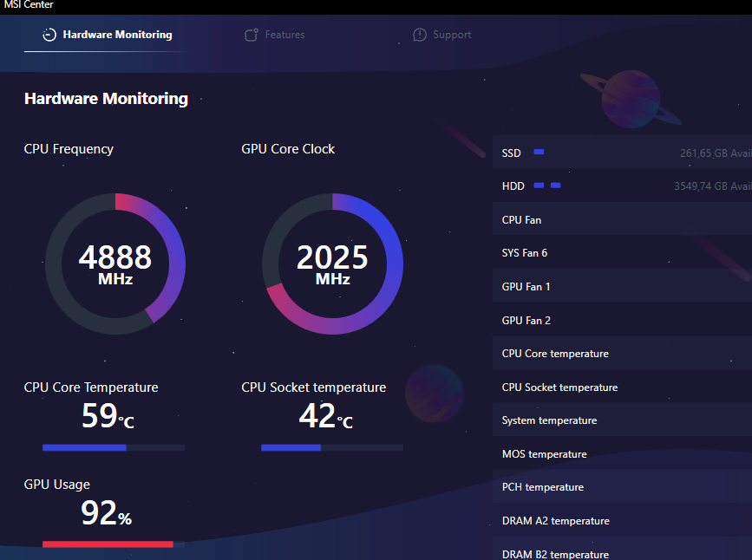Screen dimensions: 752x560
Task: Select the HDD row
Action: [x=622, y=186]
